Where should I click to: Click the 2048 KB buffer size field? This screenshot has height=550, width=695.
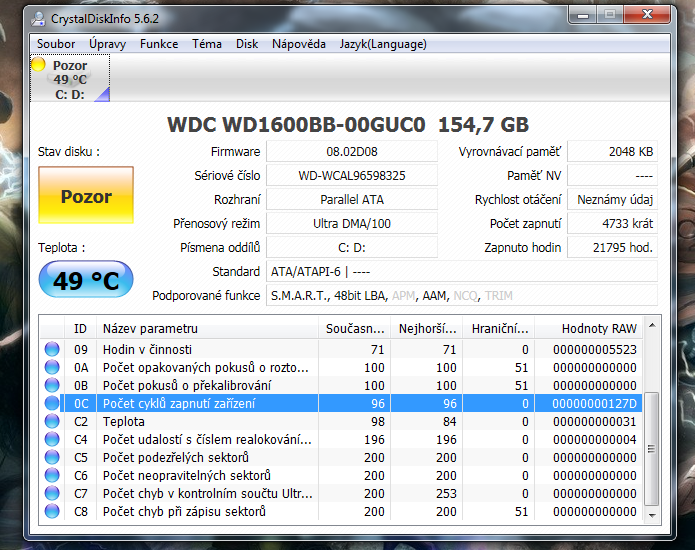(613, 152)
